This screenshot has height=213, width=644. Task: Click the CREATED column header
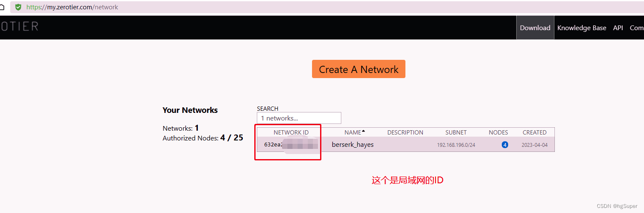pyautogui.click(x=534, y=132)
